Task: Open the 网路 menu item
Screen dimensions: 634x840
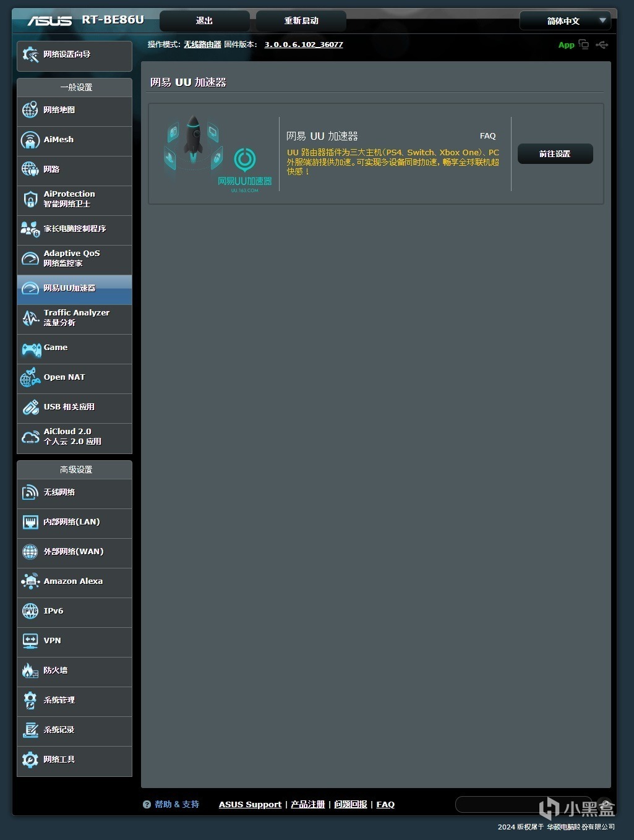Action: pos(74,169)
